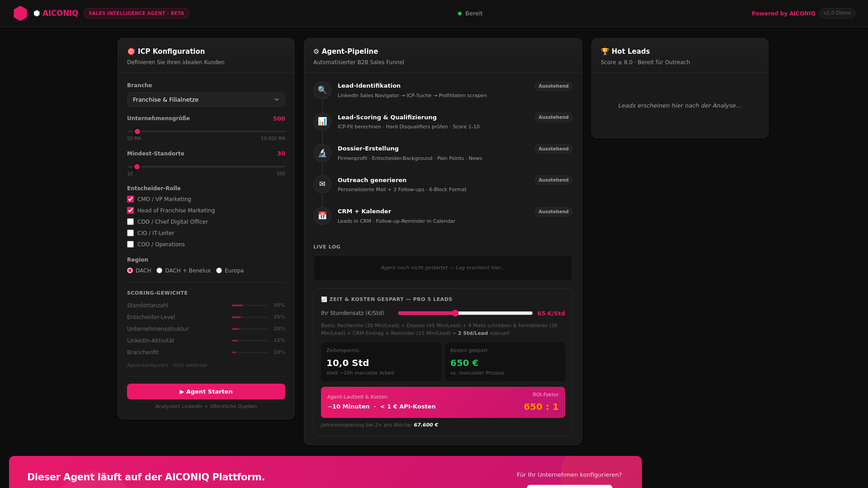This screenshot has height=488, width=868.
Task: Select DACH + Benelux region
Action: [160, 271]
